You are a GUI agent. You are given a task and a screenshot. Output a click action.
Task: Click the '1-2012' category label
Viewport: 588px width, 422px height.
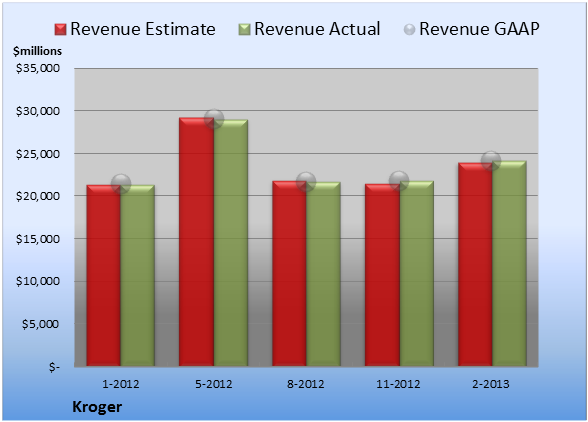(x=121, y=384)
